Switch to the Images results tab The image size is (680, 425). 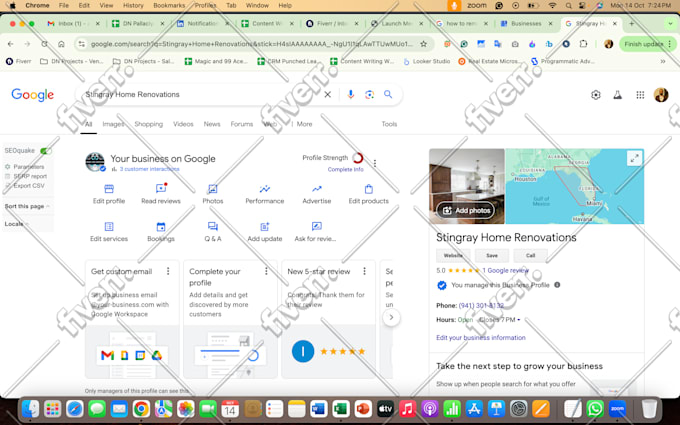[x=113, y=124]
